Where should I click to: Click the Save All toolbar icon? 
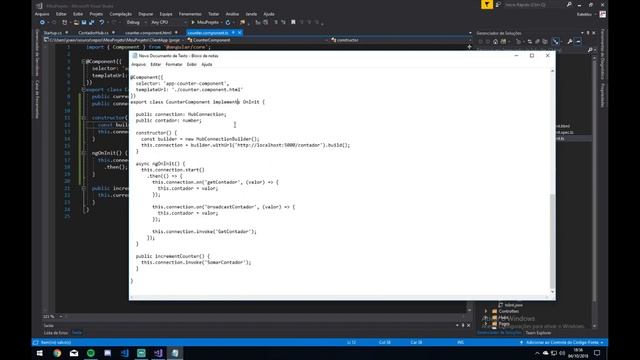(91, 22)
